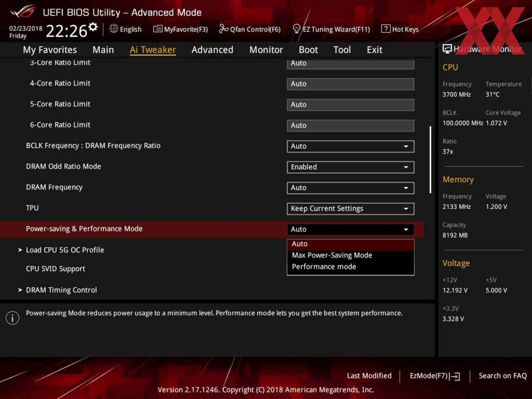Choose Max Power-Saving Mode option

[350, 255]
